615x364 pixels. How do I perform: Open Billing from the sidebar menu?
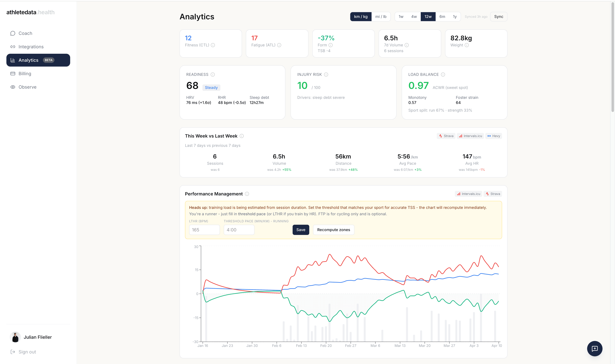click(x=25, y=73)
